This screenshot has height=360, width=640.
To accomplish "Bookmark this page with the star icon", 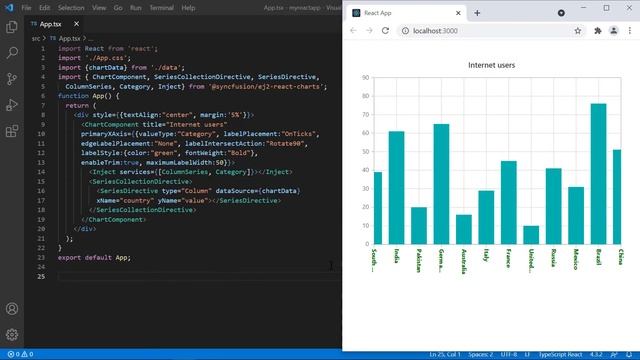I will pos(578,31).
